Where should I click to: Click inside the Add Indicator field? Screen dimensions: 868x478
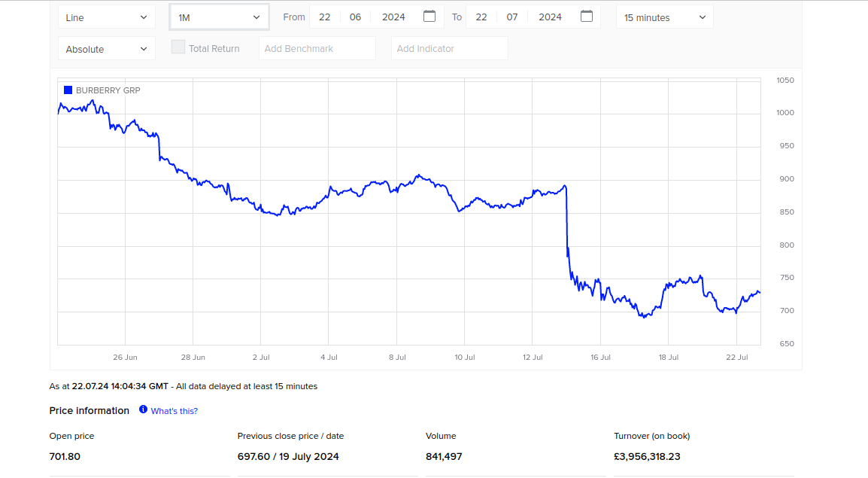[x=449, y=47]
